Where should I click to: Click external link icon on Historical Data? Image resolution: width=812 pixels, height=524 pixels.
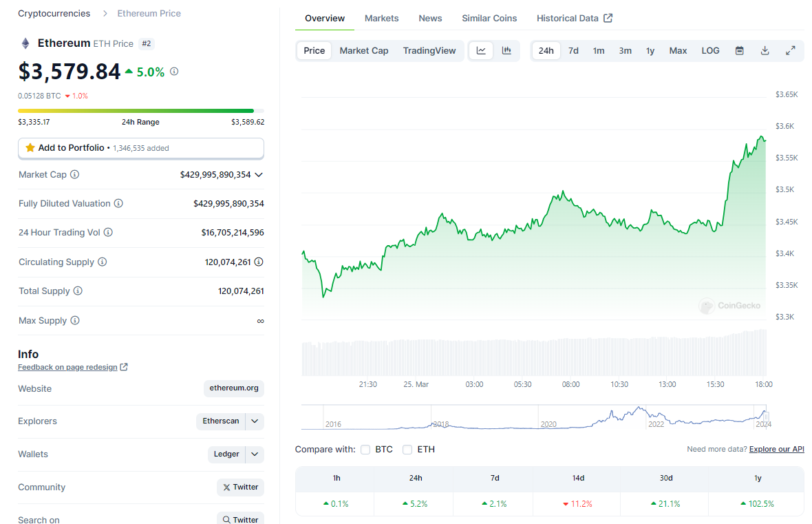[x=608, y=18]
